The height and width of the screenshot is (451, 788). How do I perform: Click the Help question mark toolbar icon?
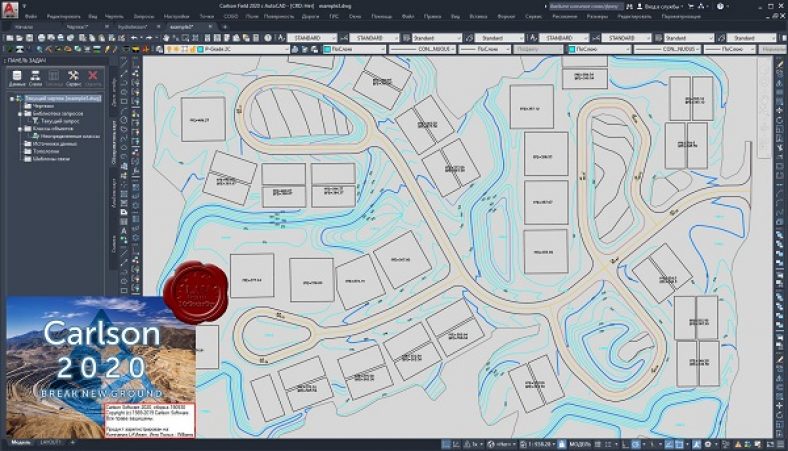click(x=268, y=38)
